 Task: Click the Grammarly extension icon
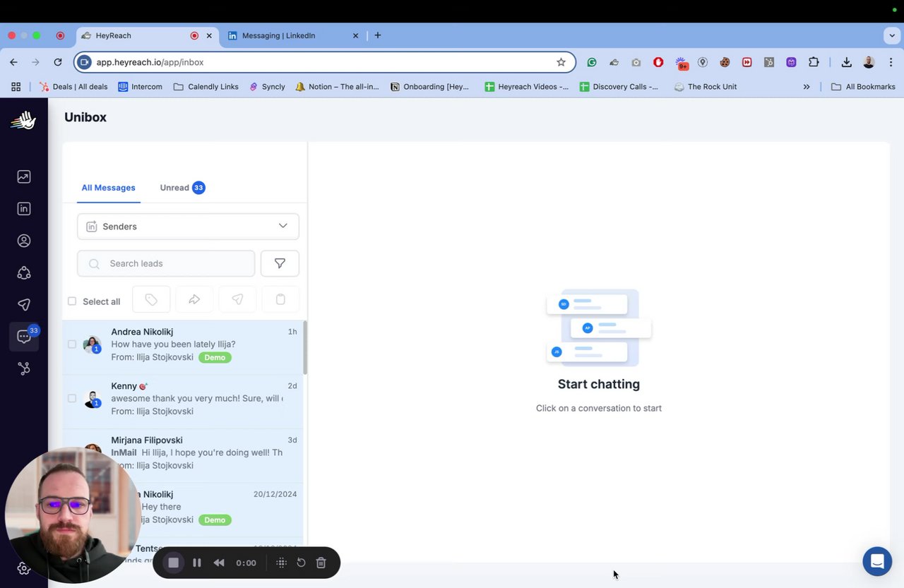(592, 62)
